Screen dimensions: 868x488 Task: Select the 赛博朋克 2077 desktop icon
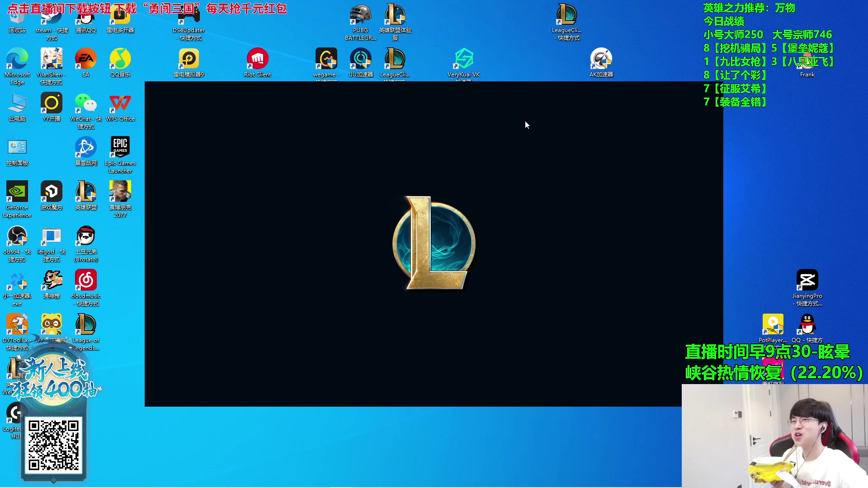coord(120,199)
